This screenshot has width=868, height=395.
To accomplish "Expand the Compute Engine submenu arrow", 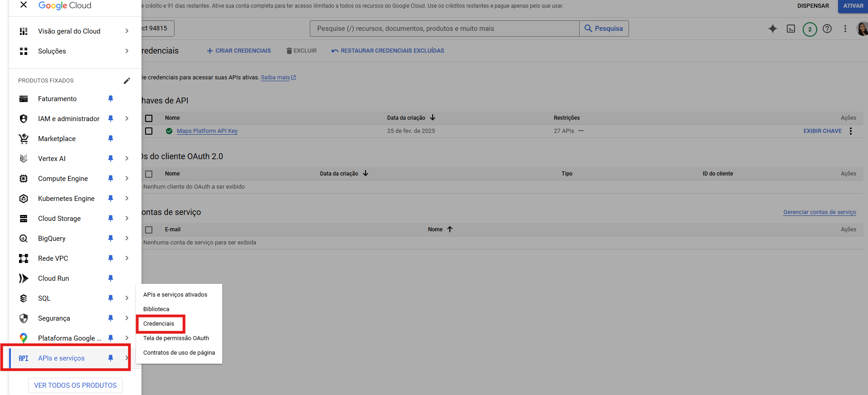I will tap(127, 179).
